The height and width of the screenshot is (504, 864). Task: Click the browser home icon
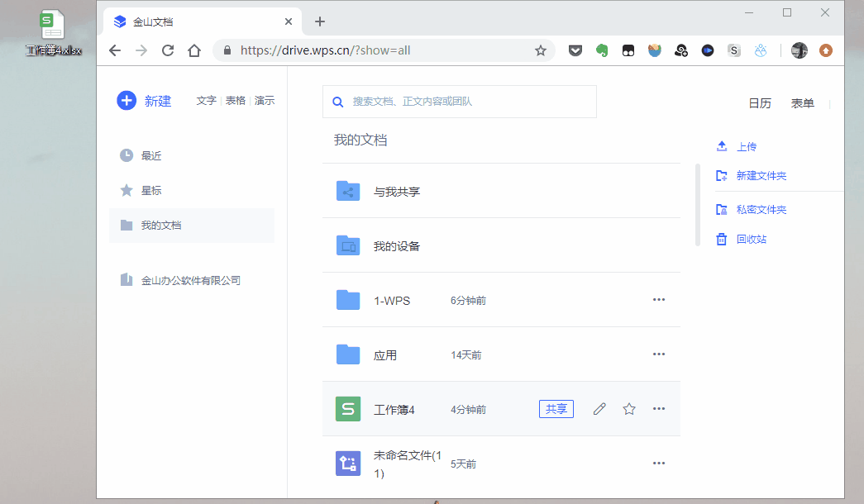pyautogui.click(x=194, y=50)
